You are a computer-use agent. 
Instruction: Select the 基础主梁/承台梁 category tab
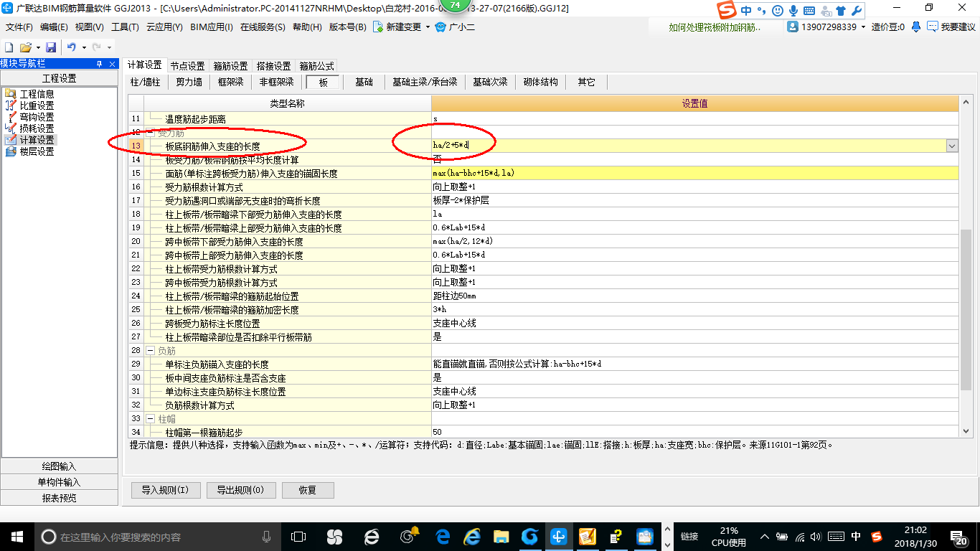[x=425, y=82]
